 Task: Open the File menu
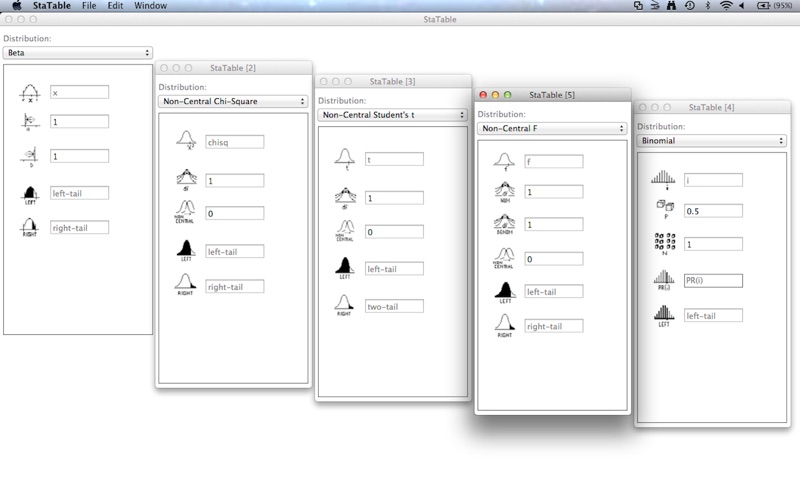click(89, 6)
